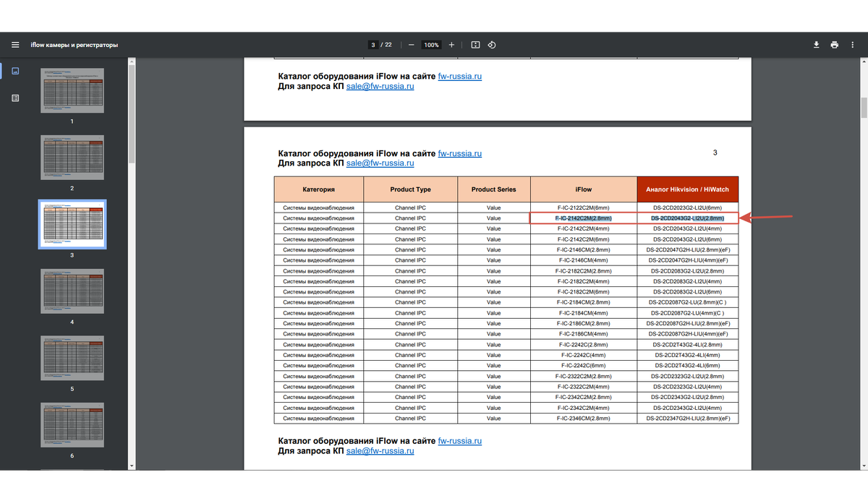Click the document title iFlow камеры и регистраторы

point(75,45)
